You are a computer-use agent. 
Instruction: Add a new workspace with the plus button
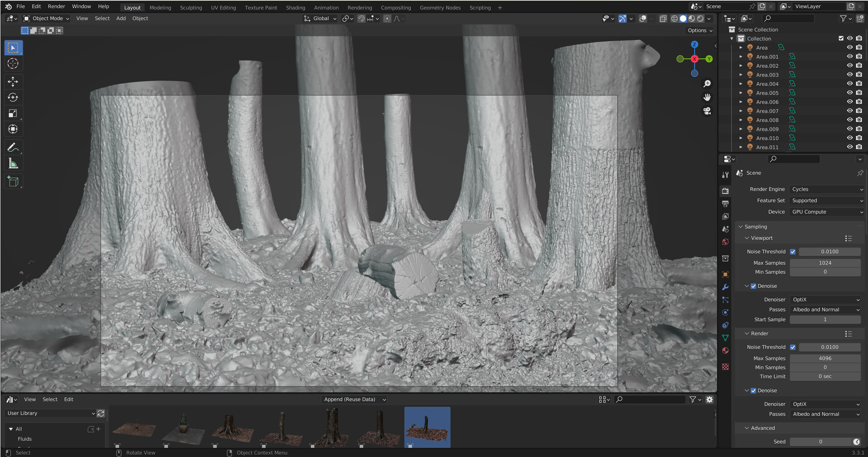click(500, 7)
